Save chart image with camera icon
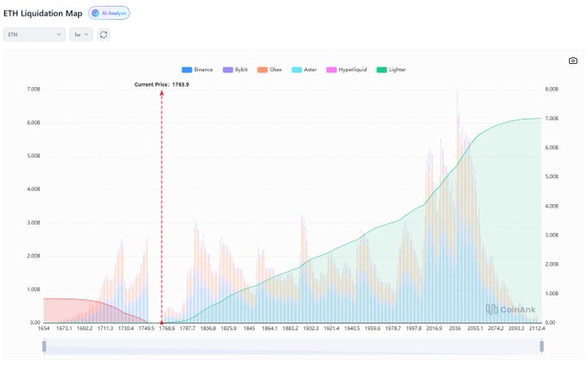Image resolution: width=588 pixels, height=365 pixels. (572, 61)
